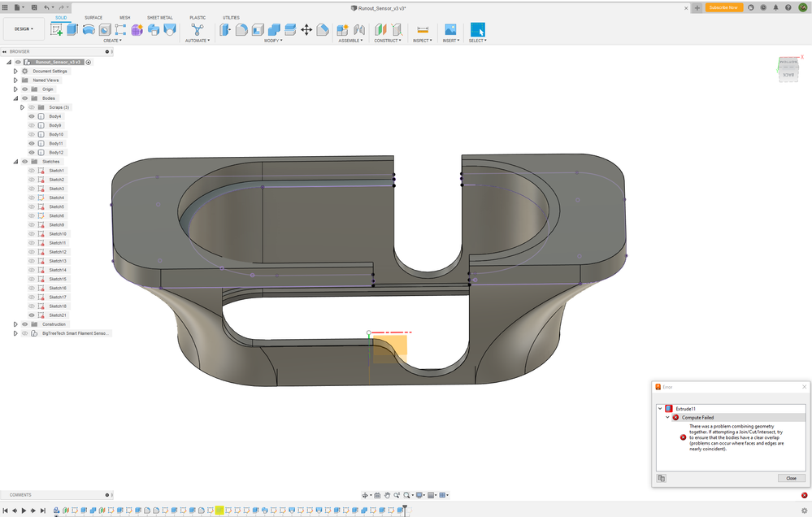Toggle visibility of Sketch1

click(x=32, y=171)
